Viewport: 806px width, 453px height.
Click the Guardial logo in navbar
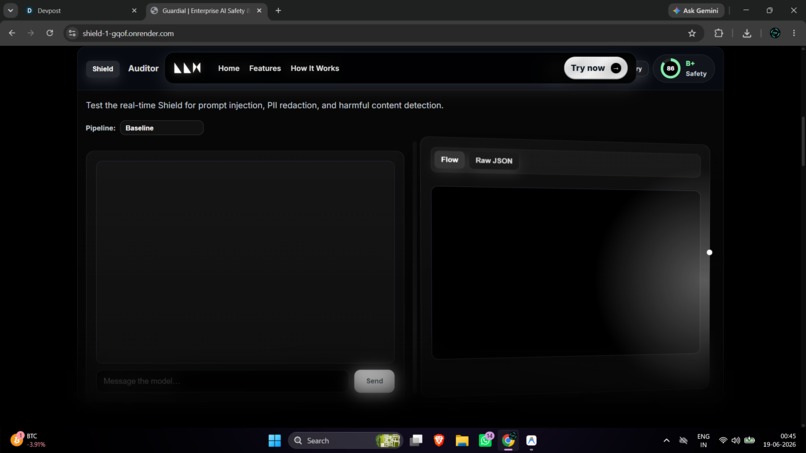pyautogui.click(x=187, y=68)
